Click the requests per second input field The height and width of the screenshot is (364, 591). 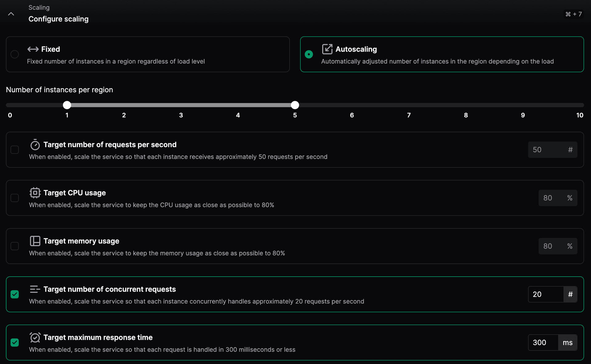pos(546,149)
